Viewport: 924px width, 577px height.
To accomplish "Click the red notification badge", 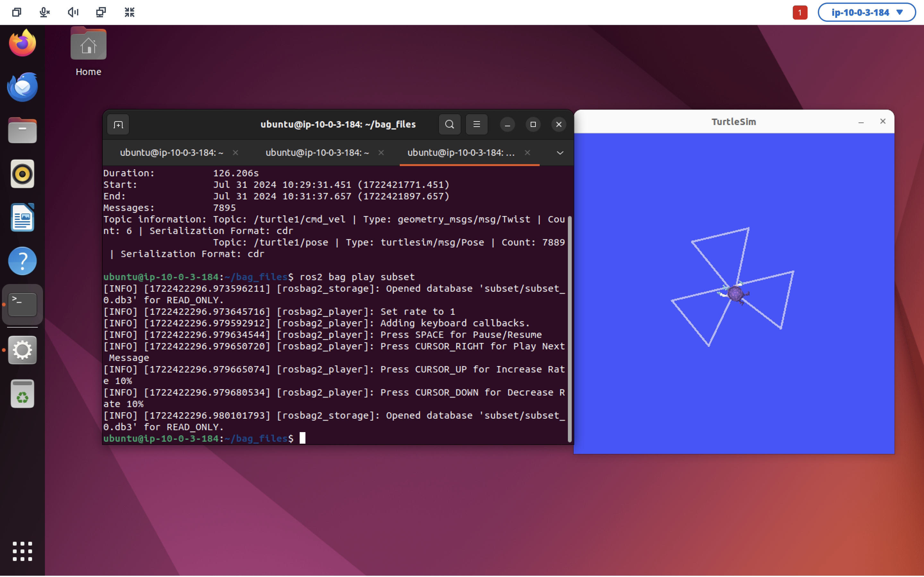I will pyautogui.click(x=800, y=12).
